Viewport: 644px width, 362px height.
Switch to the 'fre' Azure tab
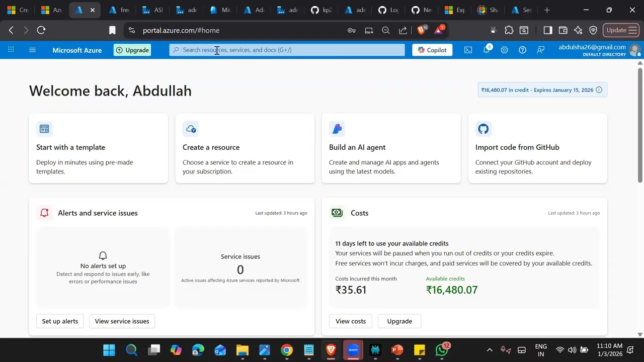pyautogui.click(x=120, y=10)
